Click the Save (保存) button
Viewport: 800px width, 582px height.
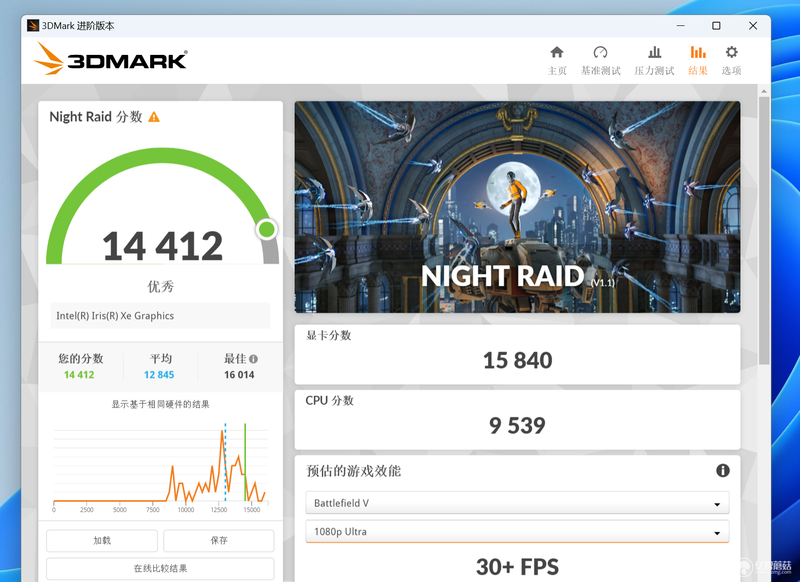(x=219, y=541)
